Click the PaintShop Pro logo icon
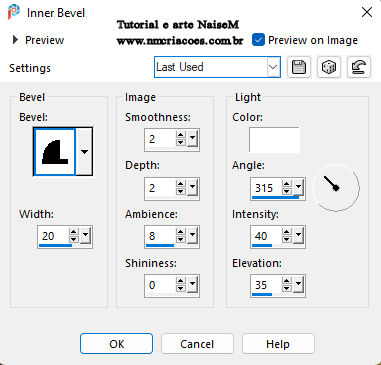 (x=14, y=13)
